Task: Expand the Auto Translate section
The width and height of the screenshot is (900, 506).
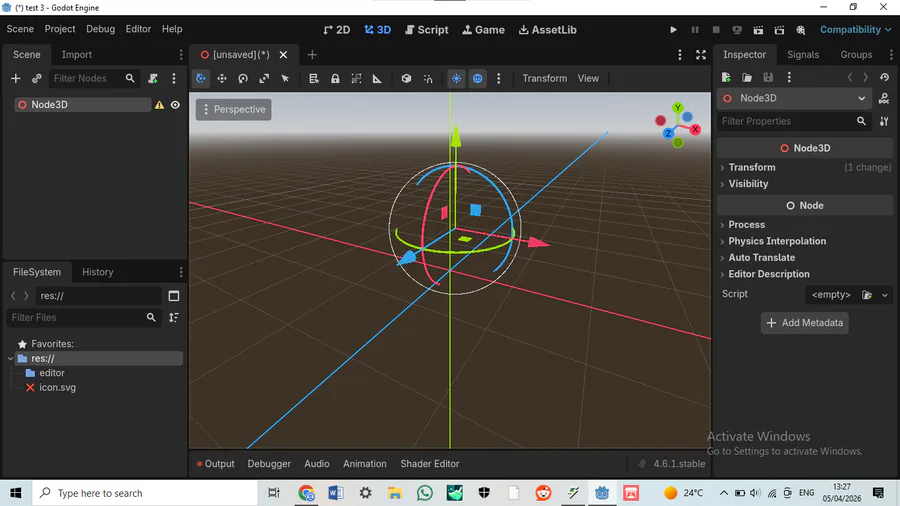Action: click(x=805, y=258)
